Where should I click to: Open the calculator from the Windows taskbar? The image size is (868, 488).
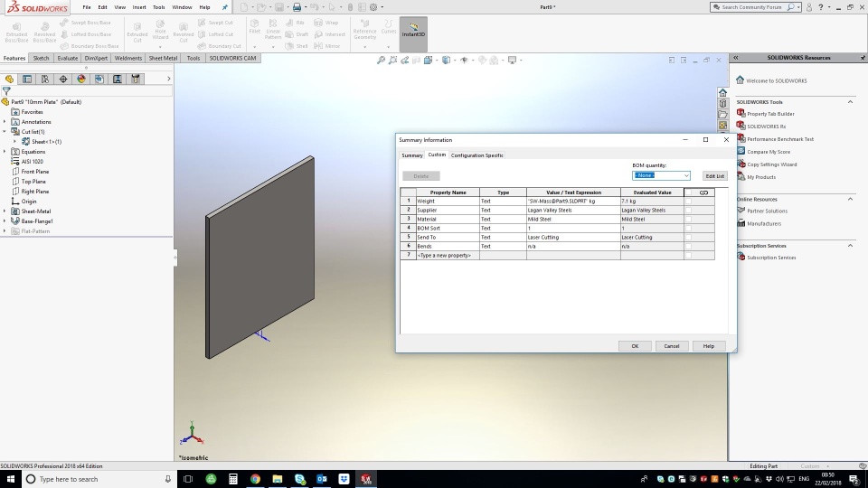[x=233, y=479]
